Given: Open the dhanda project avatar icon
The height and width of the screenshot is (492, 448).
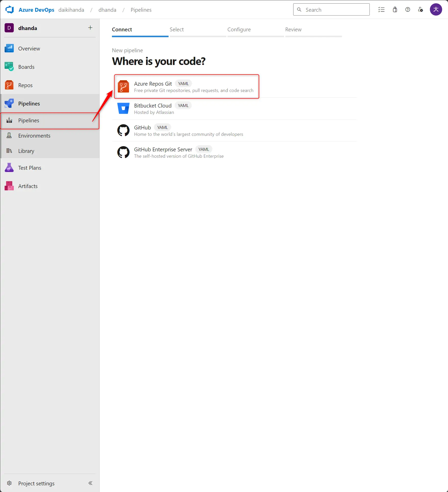Looking at the screenshot, I should coord(9,28).
